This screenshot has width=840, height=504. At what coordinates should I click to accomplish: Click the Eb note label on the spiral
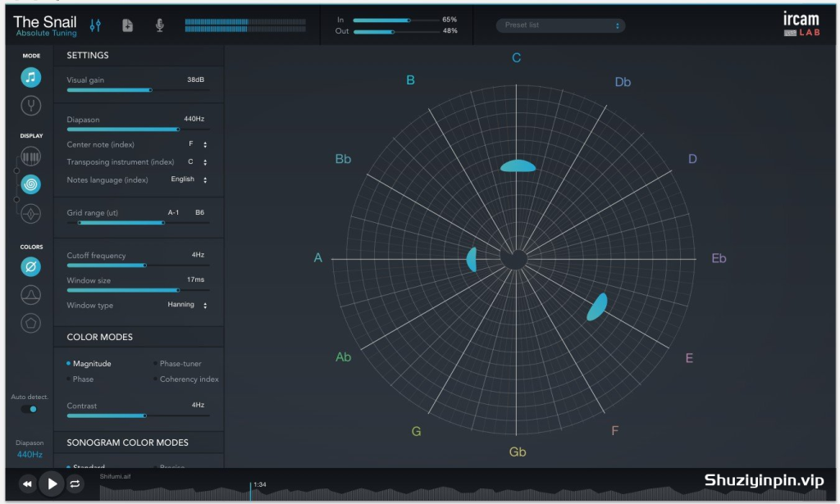(719, 258)
